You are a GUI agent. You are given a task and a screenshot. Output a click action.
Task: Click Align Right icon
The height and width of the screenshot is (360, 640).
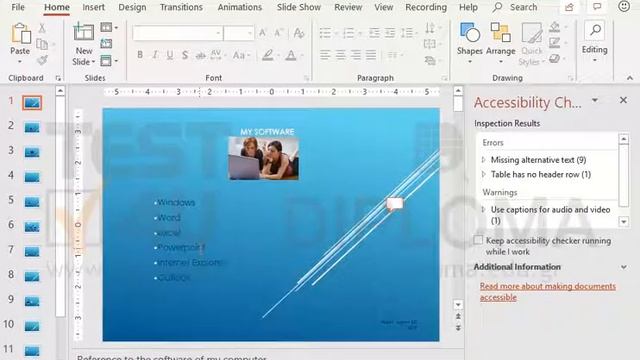(x=356, y=55)
